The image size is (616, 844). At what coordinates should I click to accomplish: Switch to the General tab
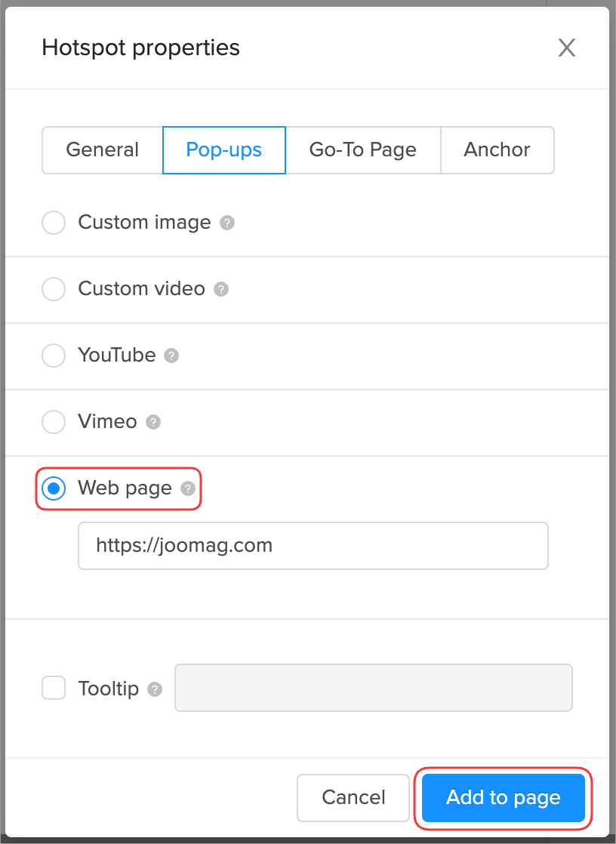[x=102, y=150]
